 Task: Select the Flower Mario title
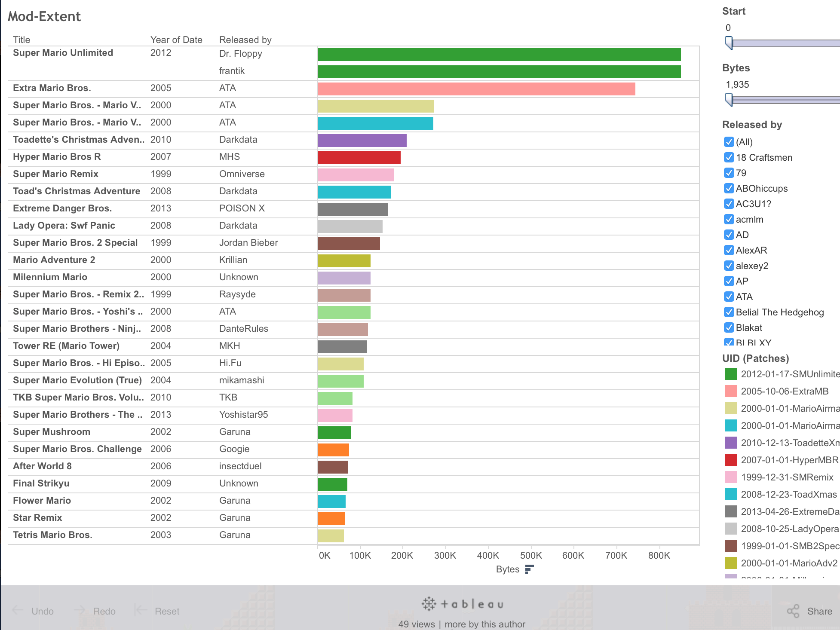(x=42, y=501)
